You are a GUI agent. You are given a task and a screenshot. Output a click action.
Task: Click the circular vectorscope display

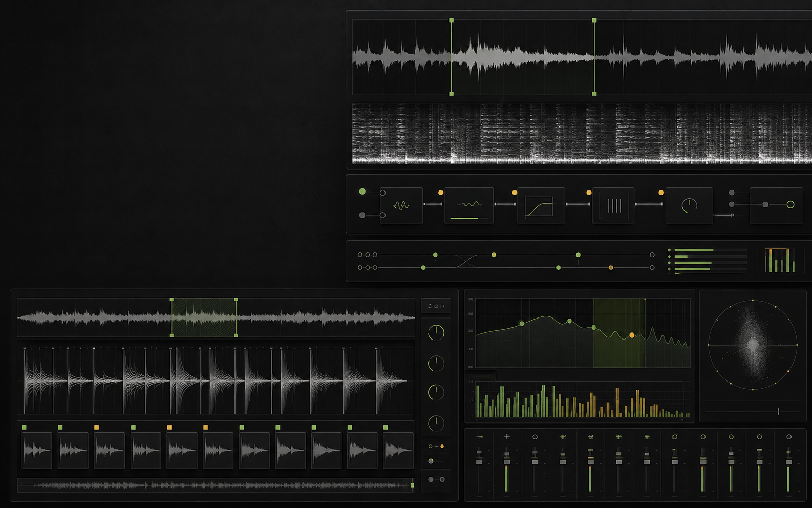point(753,345)
